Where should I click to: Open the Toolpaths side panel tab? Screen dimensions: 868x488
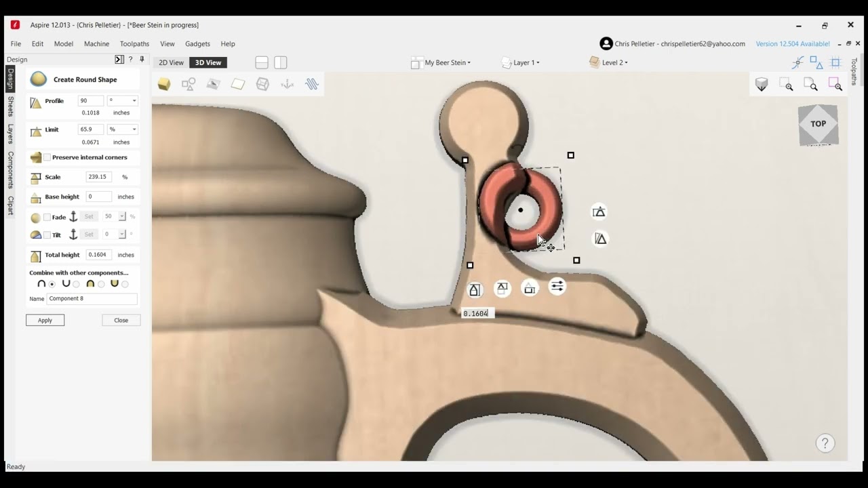[x=854, y=72]
